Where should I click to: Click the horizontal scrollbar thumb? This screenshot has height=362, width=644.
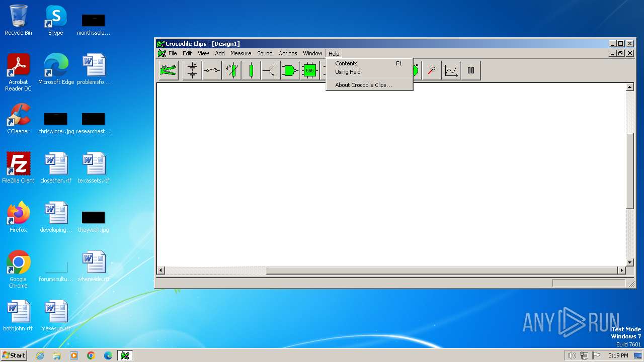442,270
